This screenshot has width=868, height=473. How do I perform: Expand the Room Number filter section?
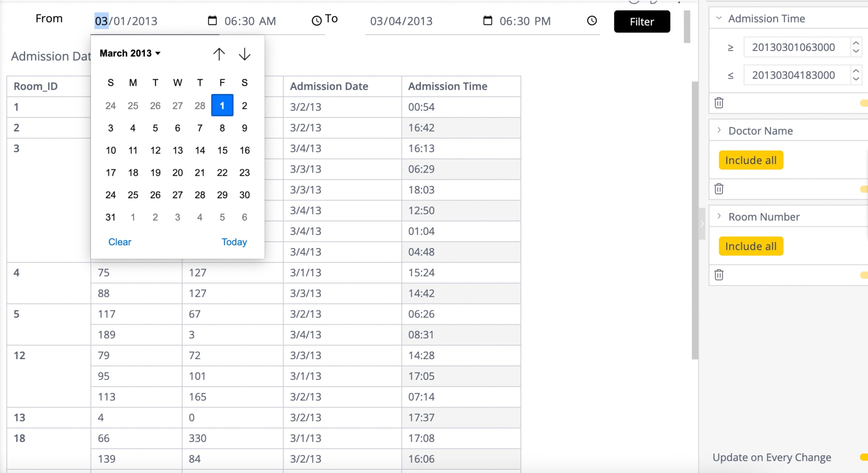(x=719, y=216)
